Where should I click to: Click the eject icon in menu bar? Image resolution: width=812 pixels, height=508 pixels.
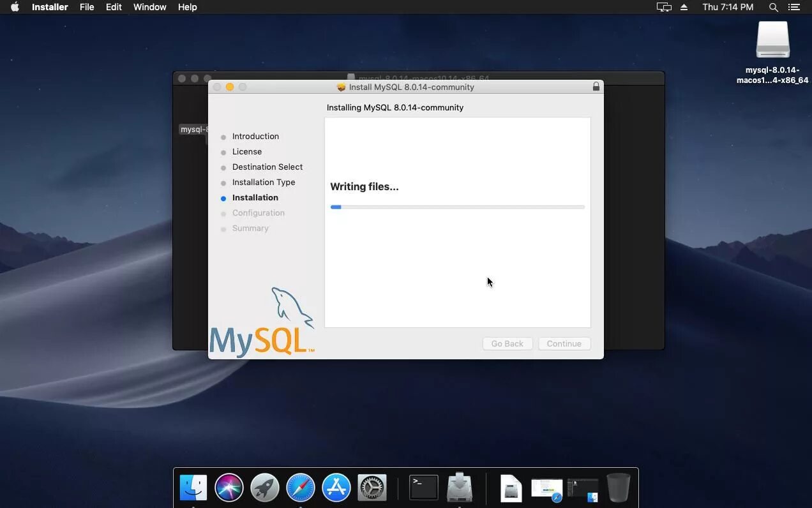pos(684,7)
